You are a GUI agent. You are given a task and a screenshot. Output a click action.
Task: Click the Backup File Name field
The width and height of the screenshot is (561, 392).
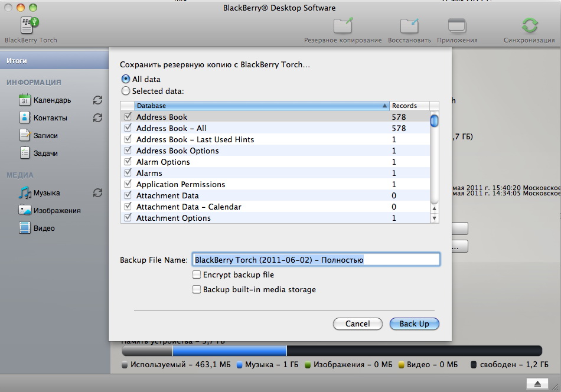pyautogui.click(x=316, y=260)
